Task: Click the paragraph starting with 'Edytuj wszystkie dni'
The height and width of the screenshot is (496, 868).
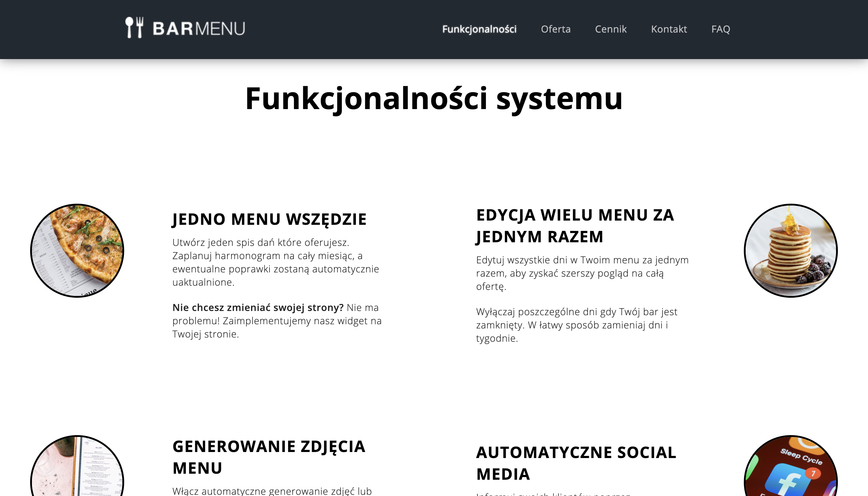Action: click(582, 273)
